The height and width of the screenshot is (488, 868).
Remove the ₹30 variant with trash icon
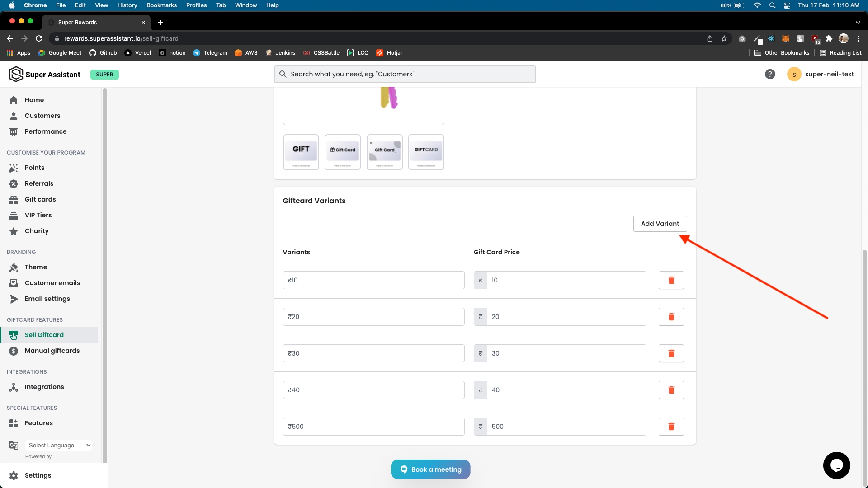(671, 353)
